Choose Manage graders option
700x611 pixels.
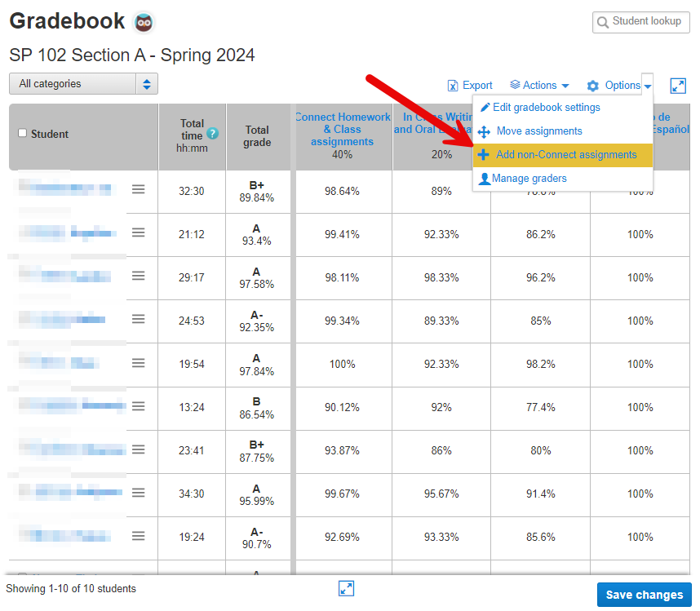(529, 179)
